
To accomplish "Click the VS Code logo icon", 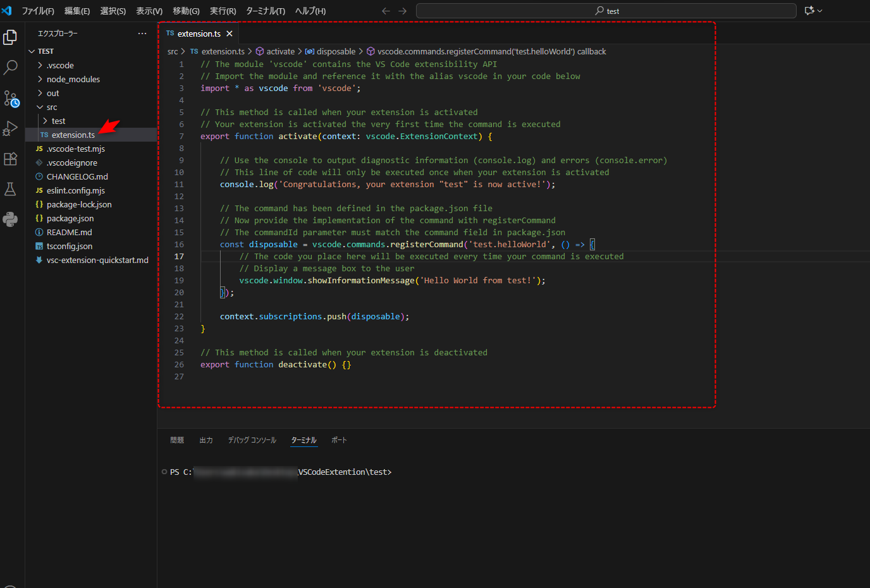I will [7, 11].
